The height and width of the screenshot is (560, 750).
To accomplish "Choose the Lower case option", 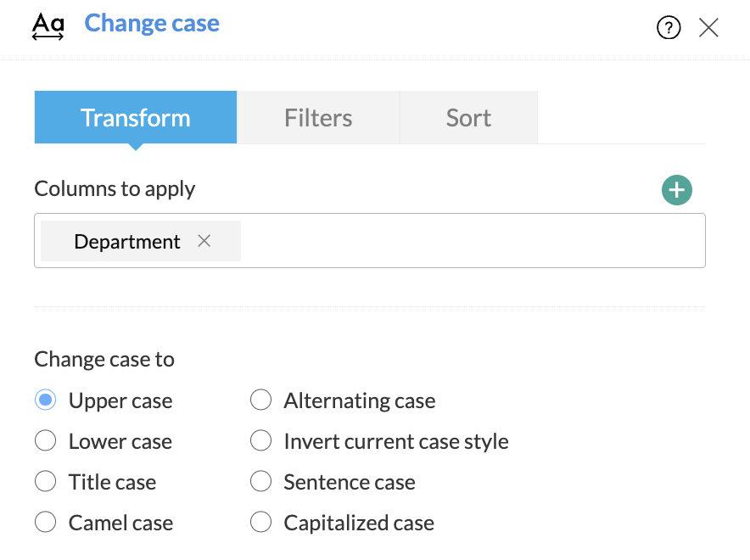I will click(46, 441).
